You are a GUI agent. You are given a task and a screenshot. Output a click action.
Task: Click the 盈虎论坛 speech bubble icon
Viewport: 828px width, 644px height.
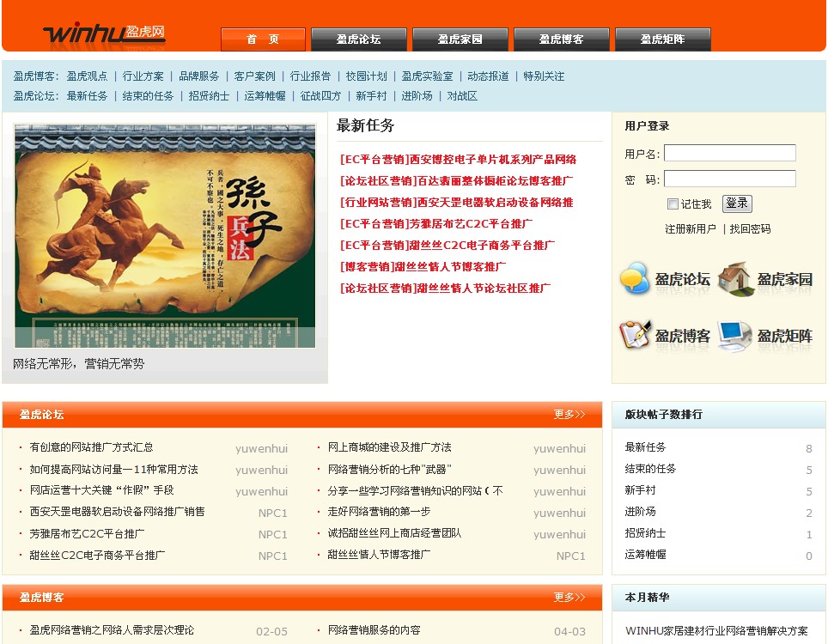634,279
